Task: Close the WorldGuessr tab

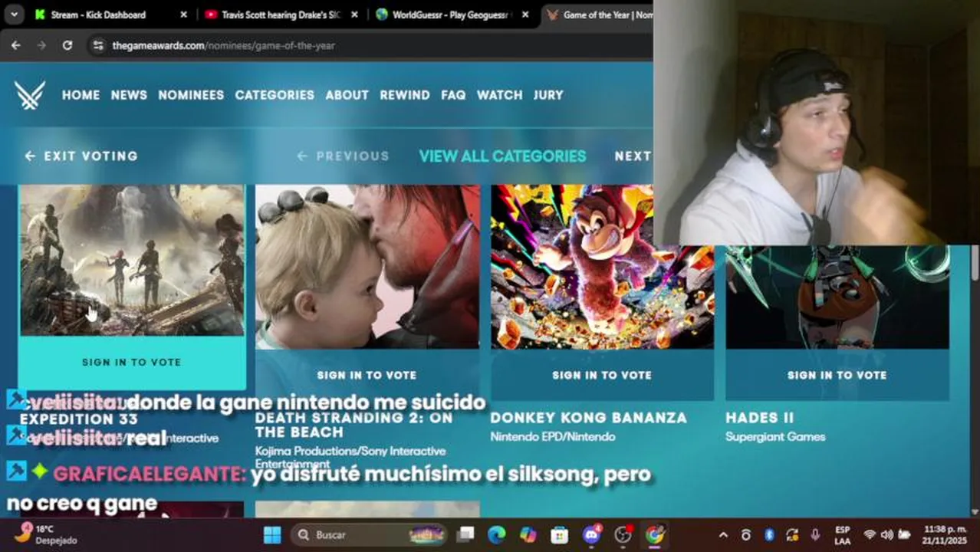Action: tap(526, 15)
